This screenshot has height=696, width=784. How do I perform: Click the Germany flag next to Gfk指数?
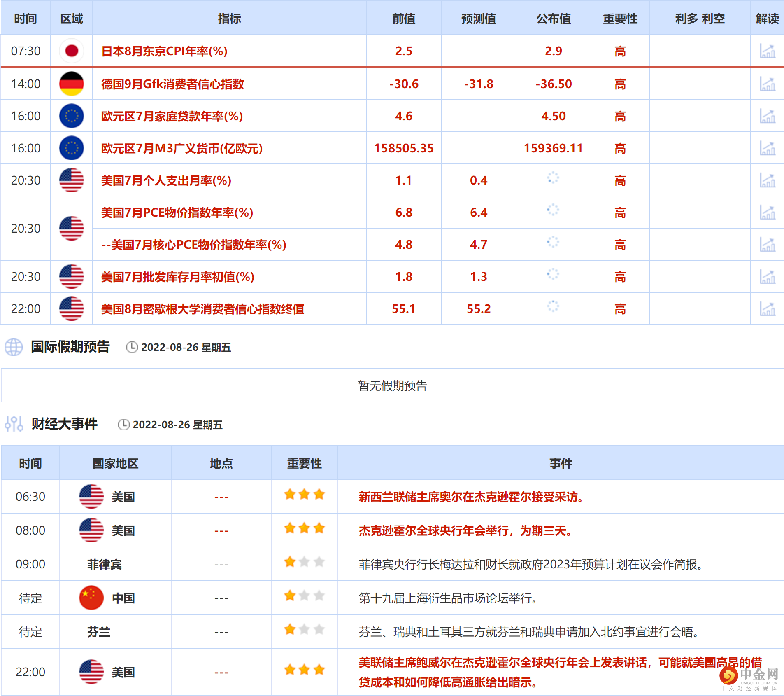pyautogui.click(x=72, y=83)
